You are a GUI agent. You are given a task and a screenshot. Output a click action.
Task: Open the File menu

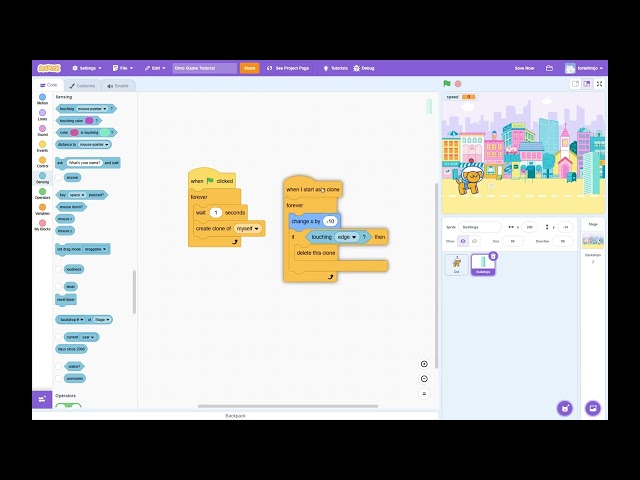click(123, 68)
